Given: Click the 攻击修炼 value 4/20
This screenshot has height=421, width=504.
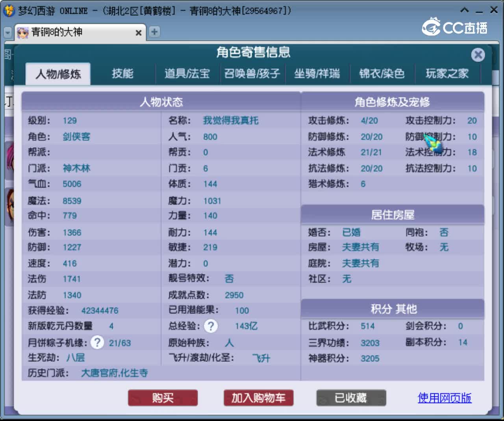Looking at the screenshot, I should [369, 121].
